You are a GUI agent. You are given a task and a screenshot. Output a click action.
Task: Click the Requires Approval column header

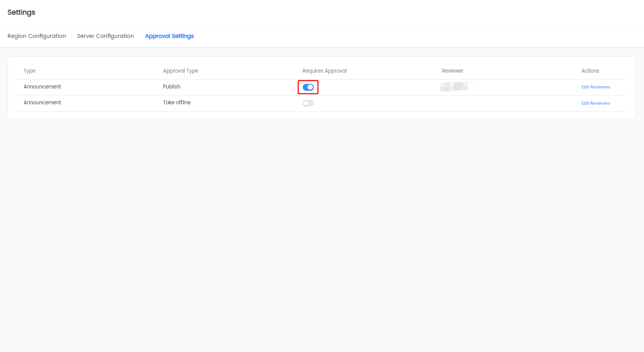click(324, 71)
